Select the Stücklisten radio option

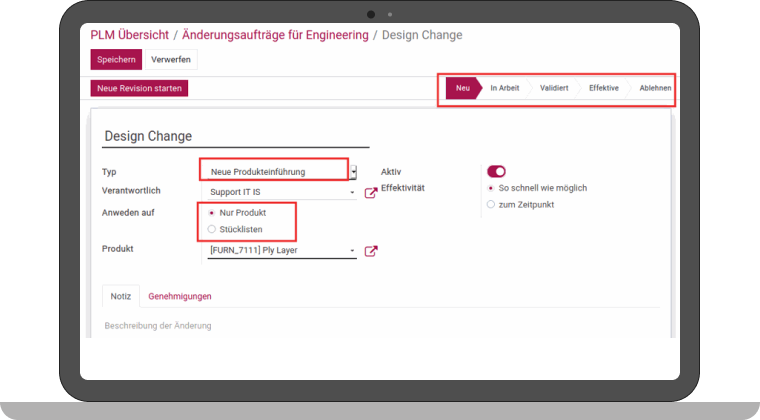(x=210, y=229)
